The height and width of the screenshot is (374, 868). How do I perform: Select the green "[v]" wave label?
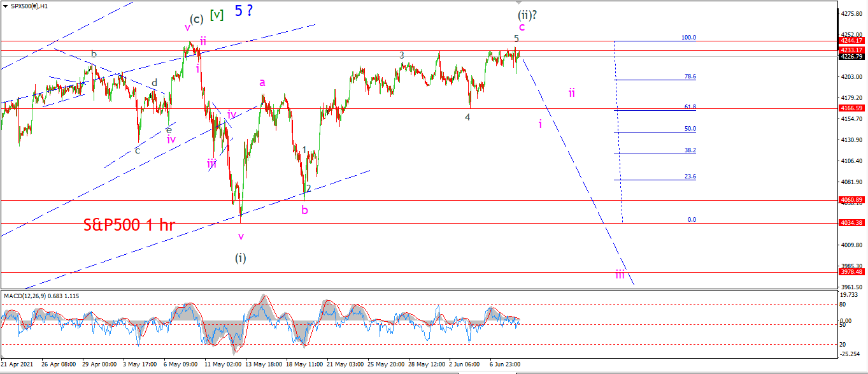coord(217,15)
